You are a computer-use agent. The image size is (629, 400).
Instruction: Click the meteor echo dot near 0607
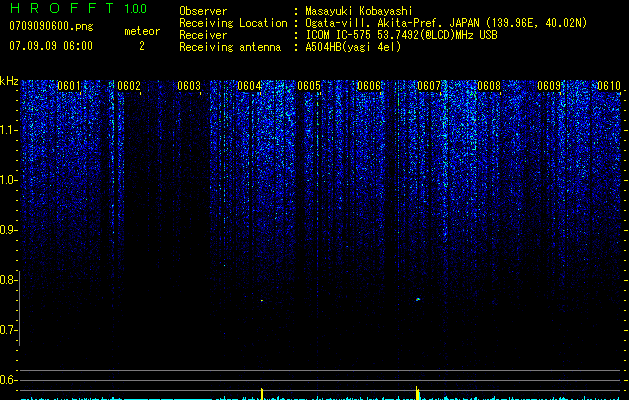point(418,299)
